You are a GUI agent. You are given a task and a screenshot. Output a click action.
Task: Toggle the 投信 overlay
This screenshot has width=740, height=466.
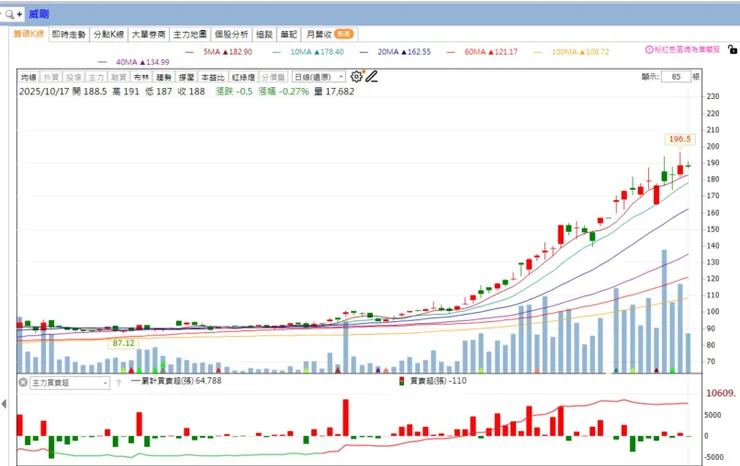(74, 77)
